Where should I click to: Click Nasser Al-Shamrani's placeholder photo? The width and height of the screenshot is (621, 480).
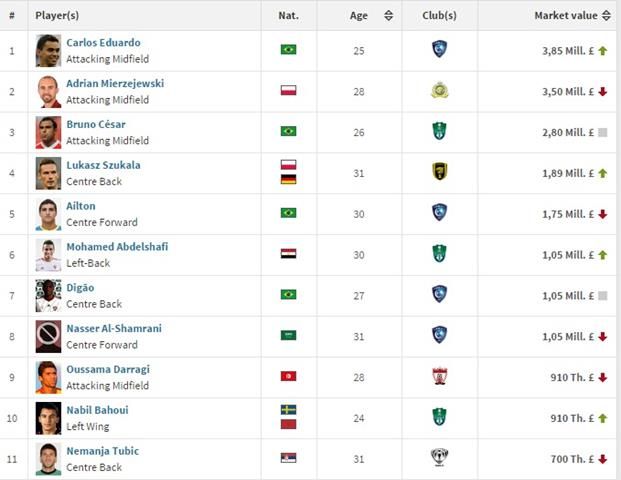pyautogui.click(x=48, y=336)
